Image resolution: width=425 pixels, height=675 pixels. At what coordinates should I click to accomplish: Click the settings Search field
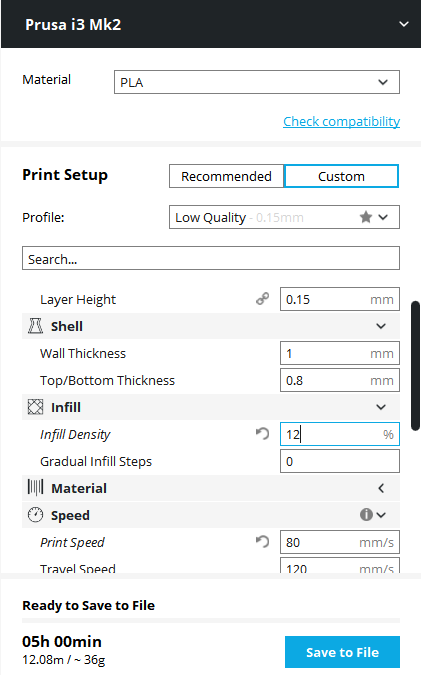(211, 258)
